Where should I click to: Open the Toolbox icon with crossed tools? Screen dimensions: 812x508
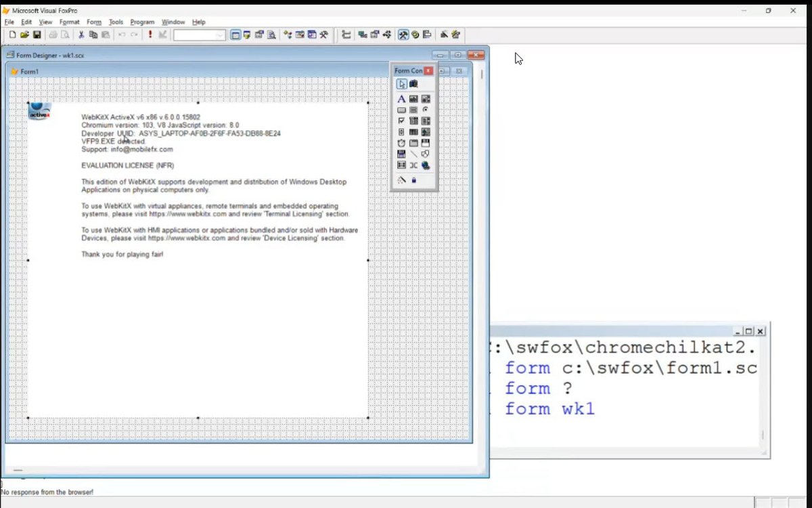coord(324,35)
